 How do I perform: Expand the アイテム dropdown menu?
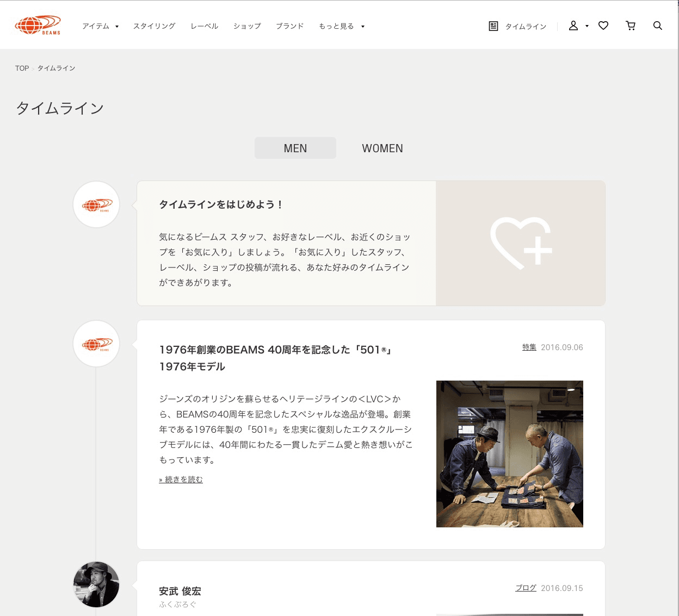click(x=100, y=26)
